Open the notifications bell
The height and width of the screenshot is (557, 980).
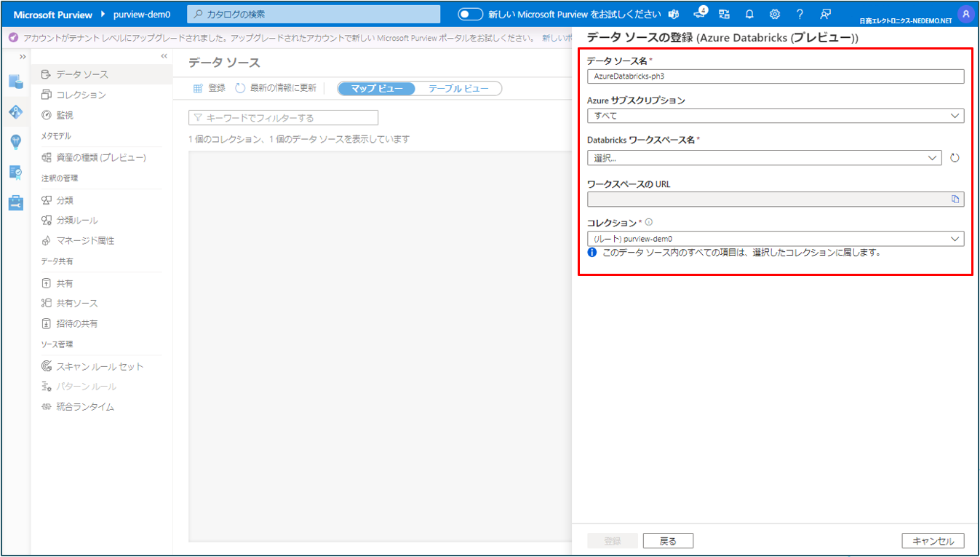749,14
